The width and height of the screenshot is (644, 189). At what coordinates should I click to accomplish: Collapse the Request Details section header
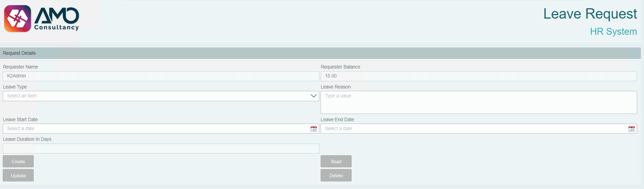pos(320,53)
